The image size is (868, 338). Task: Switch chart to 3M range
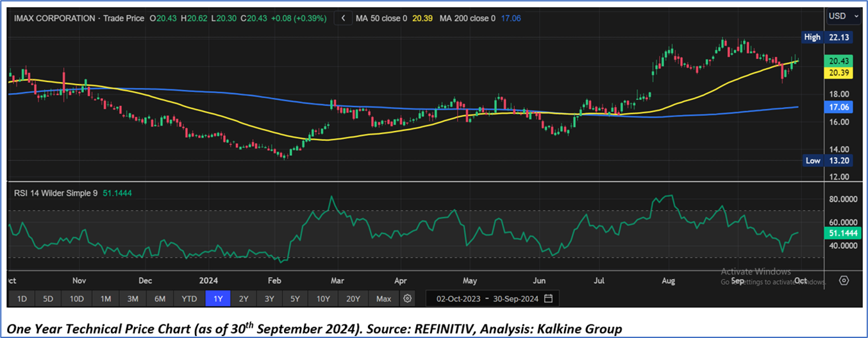coord(133,299)
